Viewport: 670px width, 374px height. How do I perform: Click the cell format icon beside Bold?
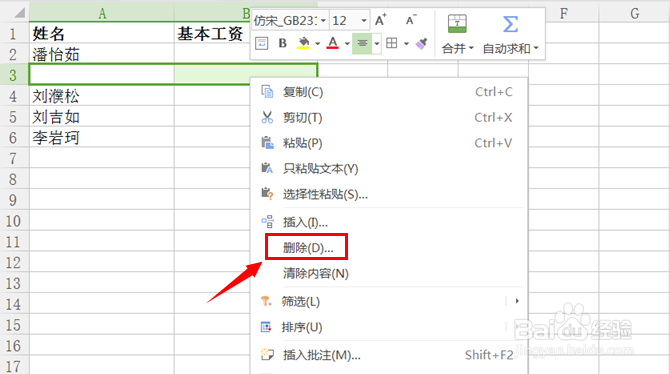tap(262, 43)
